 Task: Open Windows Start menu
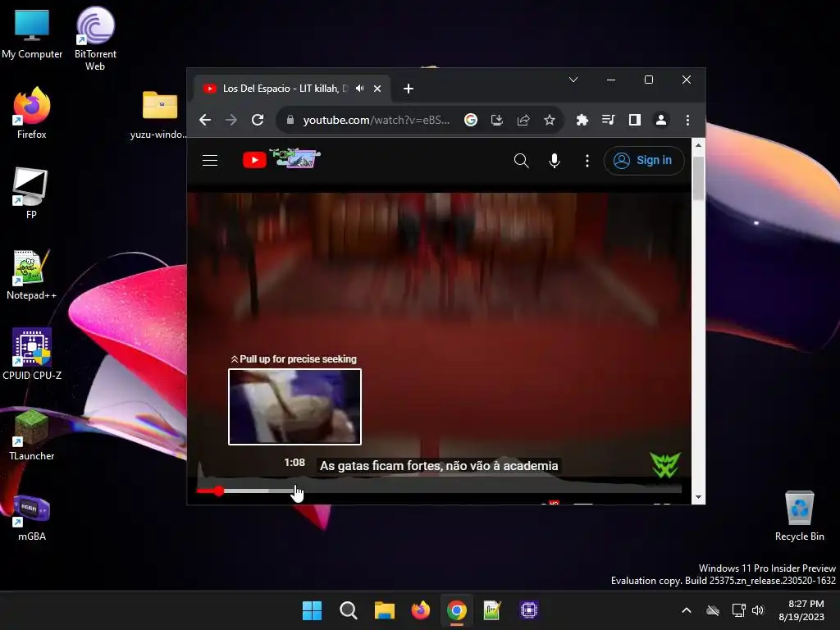312,610
